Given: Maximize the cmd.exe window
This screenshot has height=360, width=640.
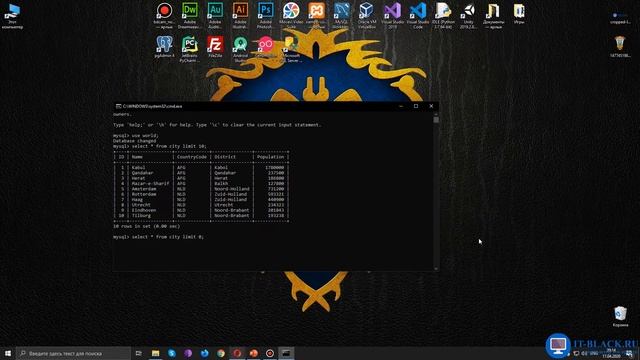Looking at the screenshot, I should tap(416, 106).
